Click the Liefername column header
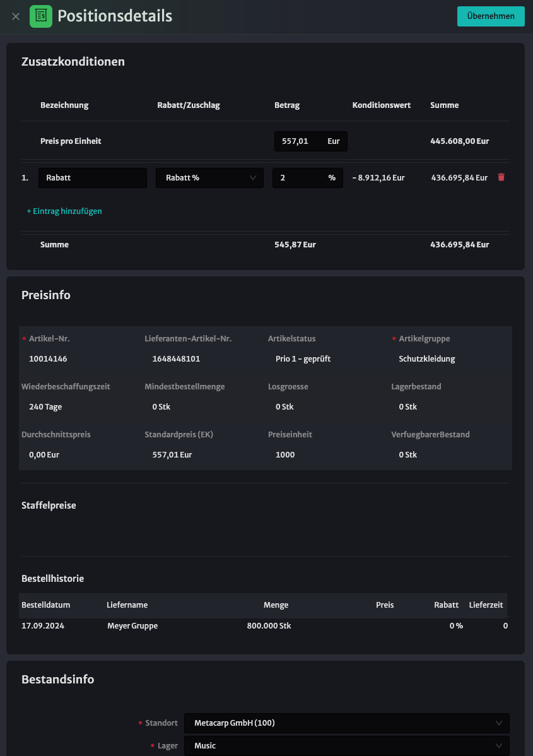Image resolution: width=533 pixels, height=756 pixels. coord(127,605)
